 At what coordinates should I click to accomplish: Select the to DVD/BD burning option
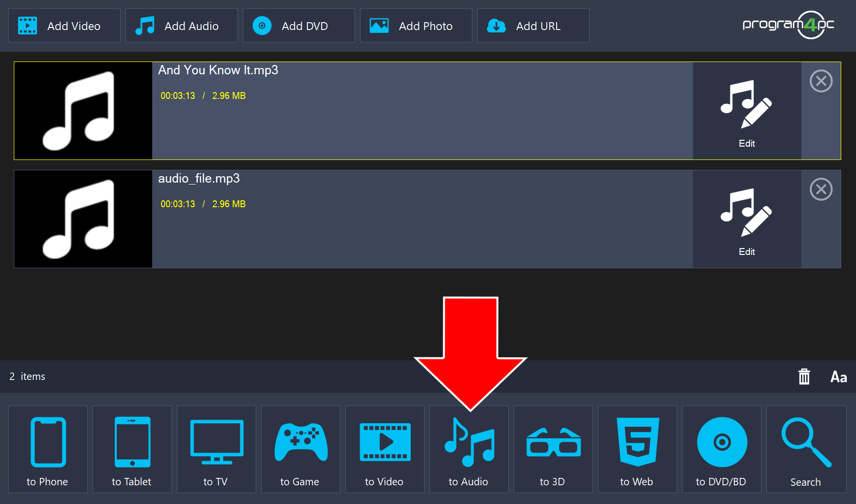[x=722, y=449]
